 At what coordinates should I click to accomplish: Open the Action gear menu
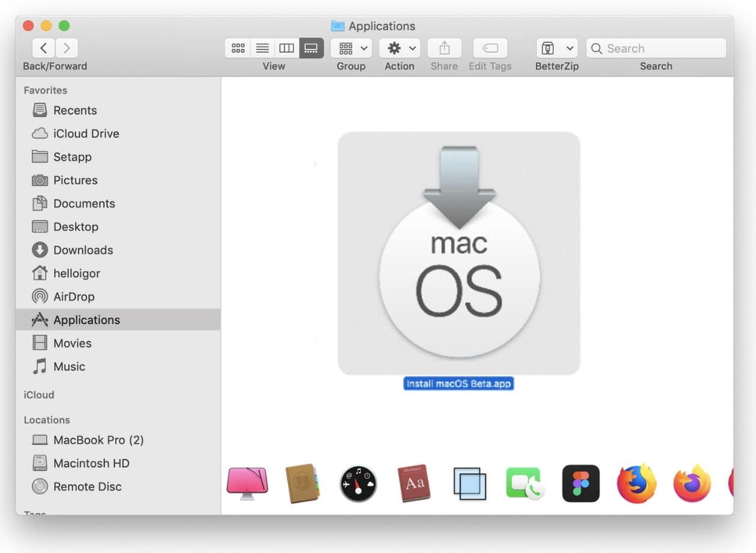click(395, 48)
